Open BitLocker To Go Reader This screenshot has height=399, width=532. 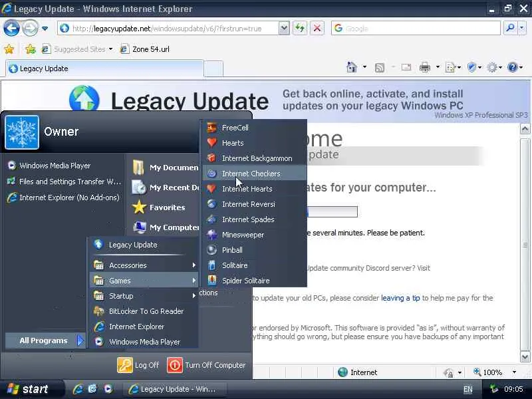(x=144, y=311)
